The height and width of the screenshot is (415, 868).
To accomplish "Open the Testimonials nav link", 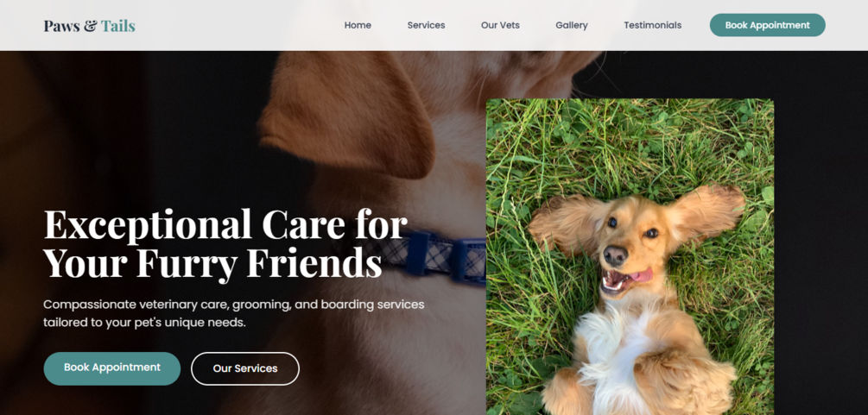I will pos(653,26).
